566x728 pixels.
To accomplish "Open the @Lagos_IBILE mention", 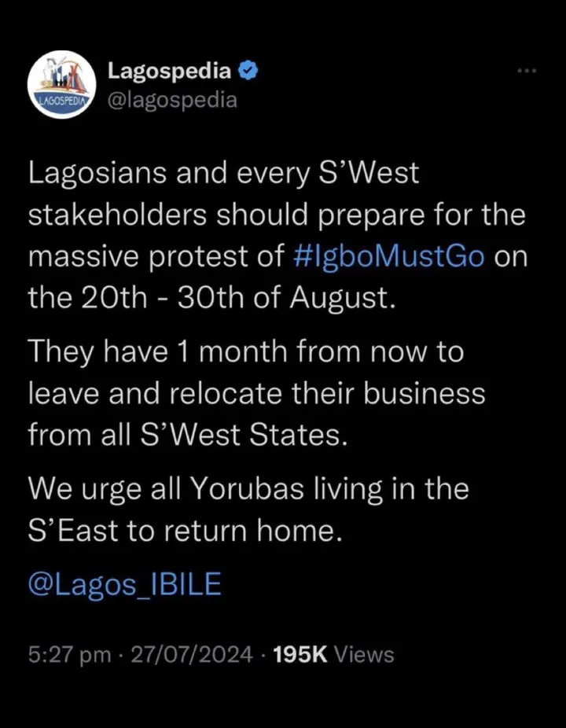I will point(125,586).
